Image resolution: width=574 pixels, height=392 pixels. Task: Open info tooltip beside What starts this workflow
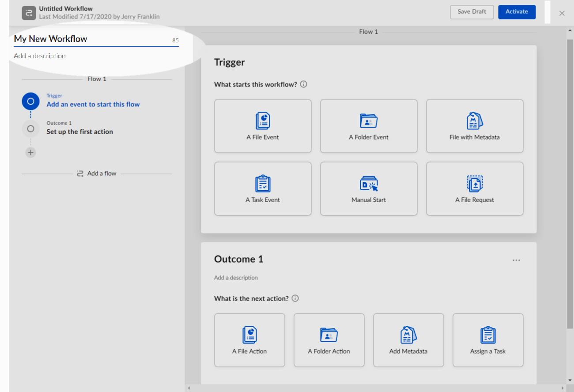click(x=303, y=84)
